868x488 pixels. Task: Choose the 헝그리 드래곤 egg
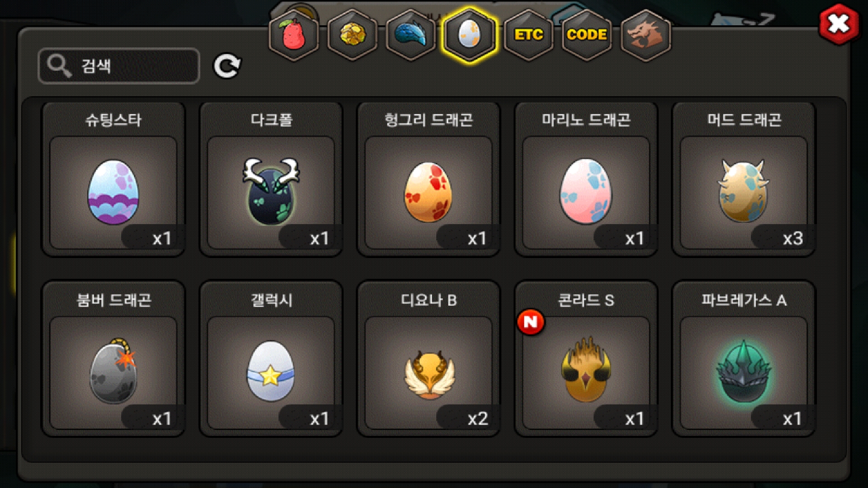click(429, 179)
